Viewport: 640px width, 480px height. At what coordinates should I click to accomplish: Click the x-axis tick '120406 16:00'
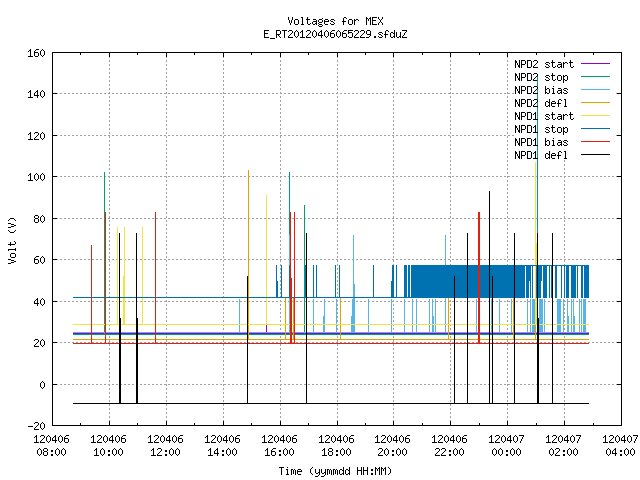click(279, 446)
